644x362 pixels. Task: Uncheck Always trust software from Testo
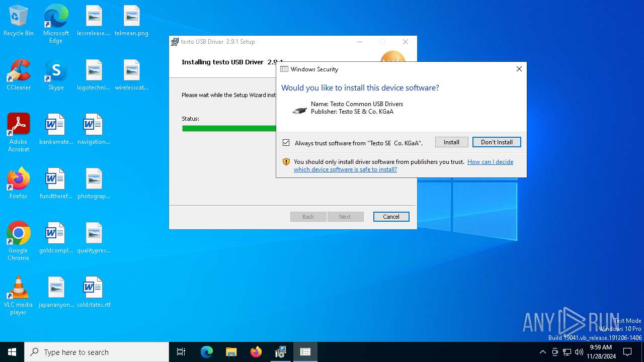[x=286, y=143]
